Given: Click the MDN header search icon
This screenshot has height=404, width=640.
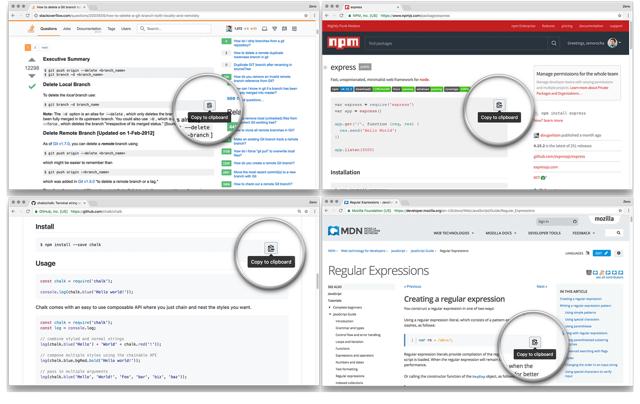Looking at the screenshot, I should [618, 233].
